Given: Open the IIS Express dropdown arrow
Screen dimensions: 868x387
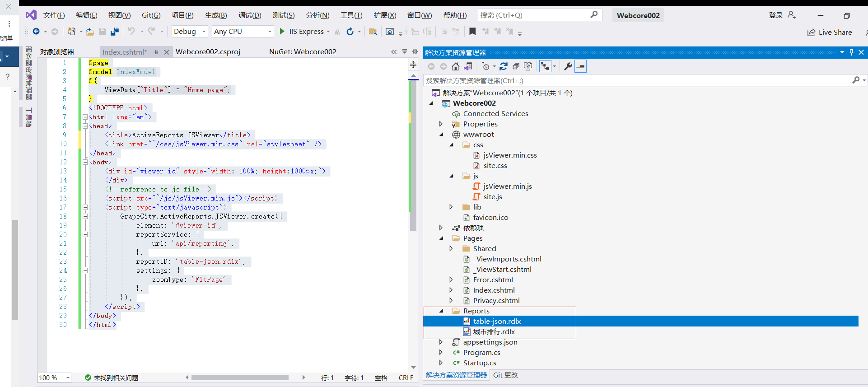Looking at the screenshot, I should (x=328, y=32).
